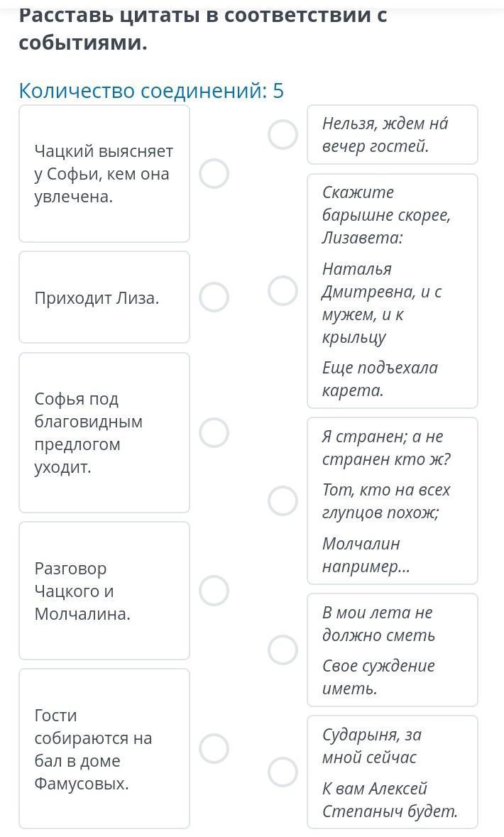Select connector circle next to 'Я странен; а не странен кто ж?'
This screenshot has height=837, width=504.
[x=283, y=500]
